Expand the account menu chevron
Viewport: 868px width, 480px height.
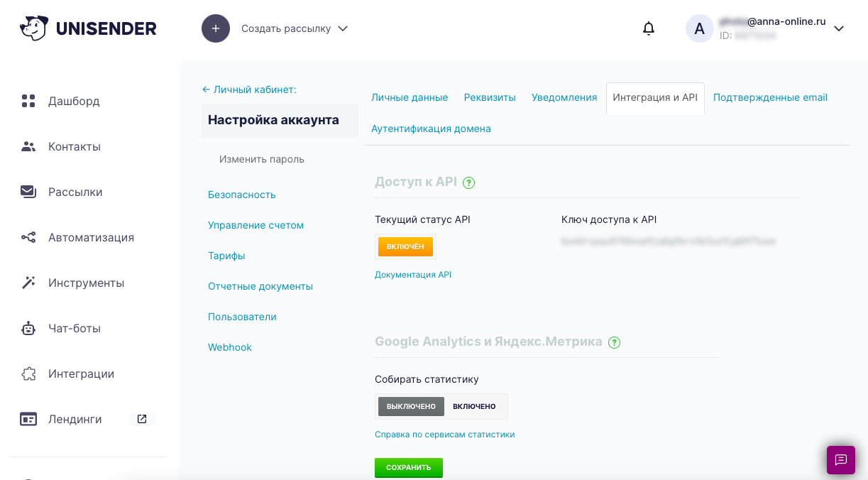coord(838,28)
